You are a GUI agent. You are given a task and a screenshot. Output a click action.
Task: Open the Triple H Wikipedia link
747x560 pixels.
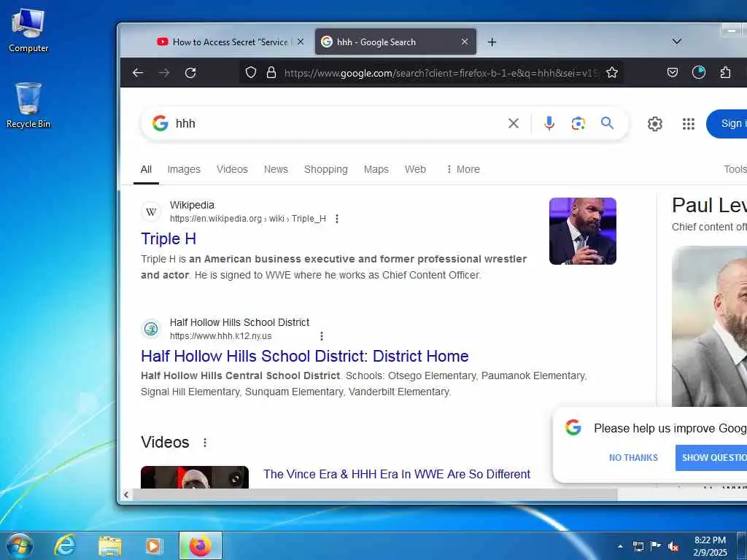[x=169, y=238]
